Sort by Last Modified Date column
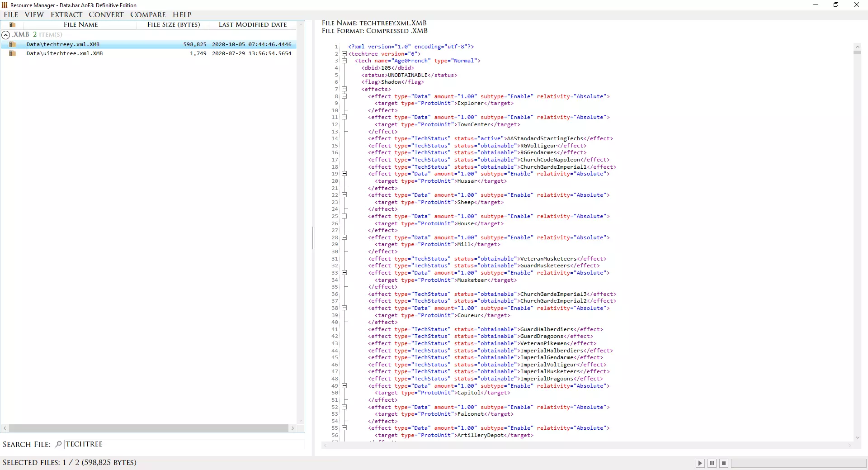This screenshot has width=868, height=470. click(x=253, y=24)
